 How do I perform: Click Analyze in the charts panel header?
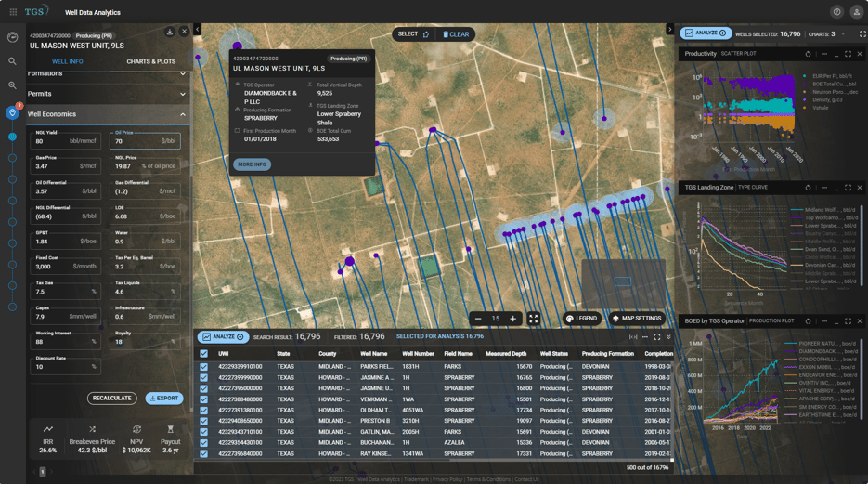706,33
